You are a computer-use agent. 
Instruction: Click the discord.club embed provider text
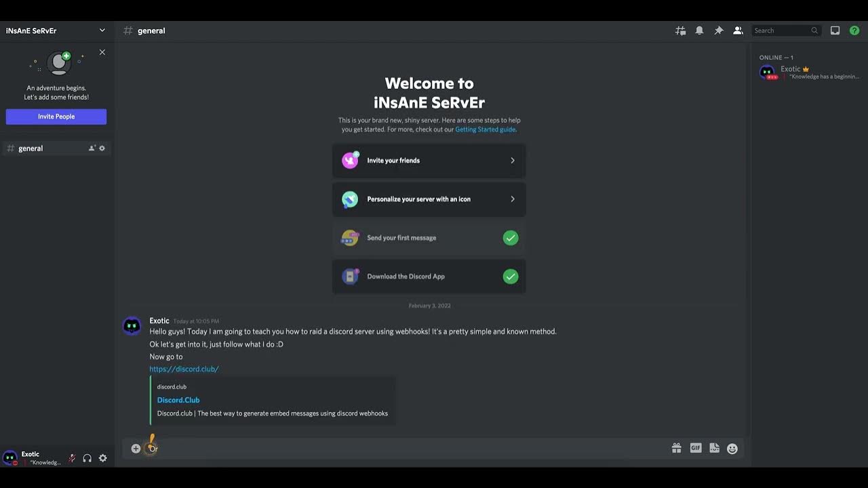coord(172,387)
